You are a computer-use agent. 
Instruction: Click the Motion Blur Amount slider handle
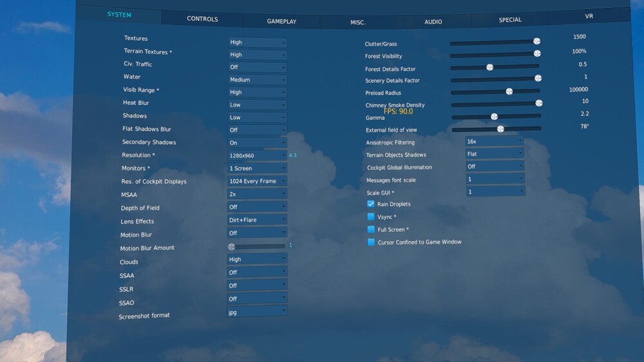232,247
